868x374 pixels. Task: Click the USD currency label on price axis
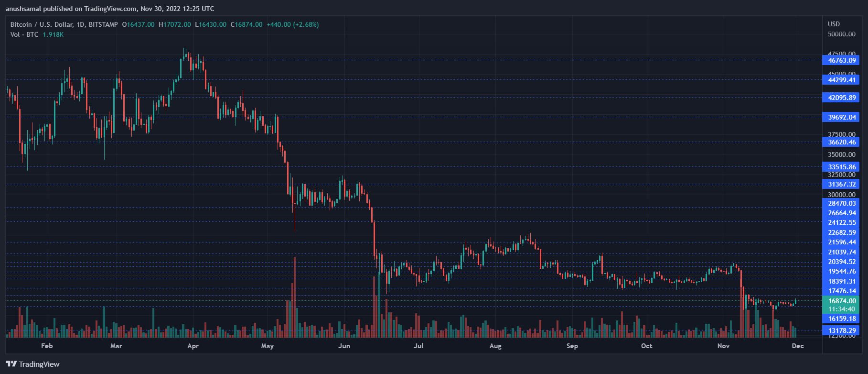pos(834,24)
